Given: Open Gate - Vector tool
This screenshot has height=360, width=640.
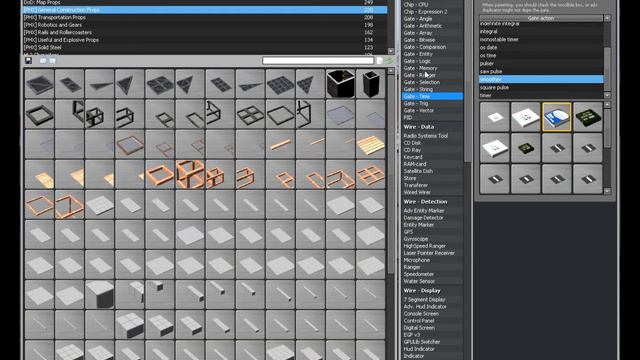Looking at the screenshot, I should [432, 110].
